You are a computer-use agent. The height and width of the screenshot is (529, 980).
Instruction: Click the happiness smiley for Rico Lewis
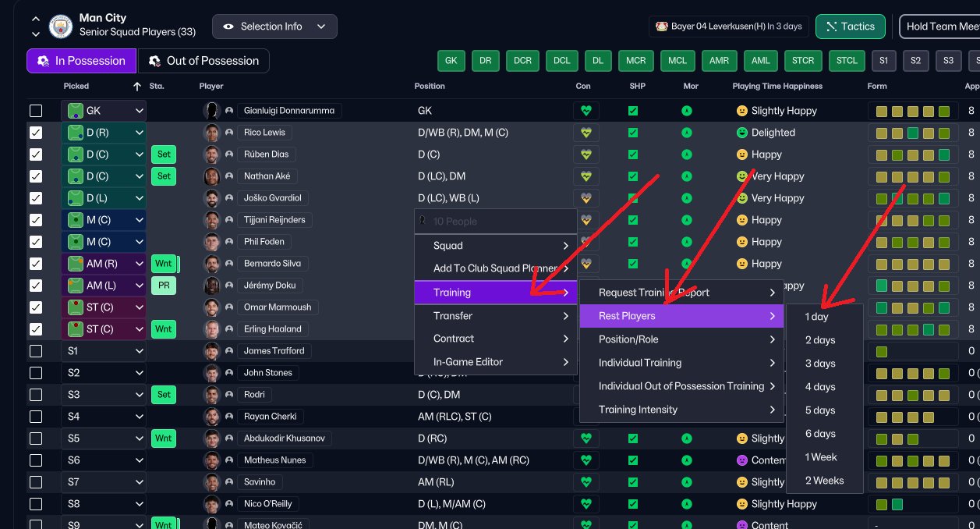click(x=741, y=133)
